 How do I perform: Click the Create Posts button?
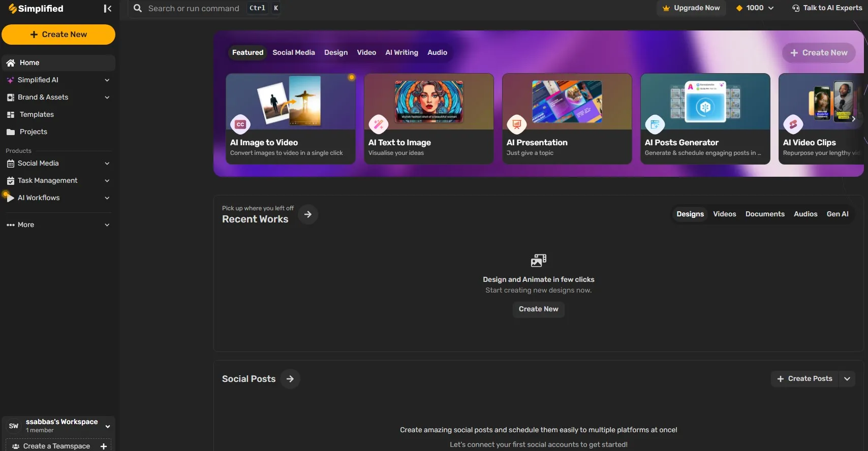click(805, 379)
